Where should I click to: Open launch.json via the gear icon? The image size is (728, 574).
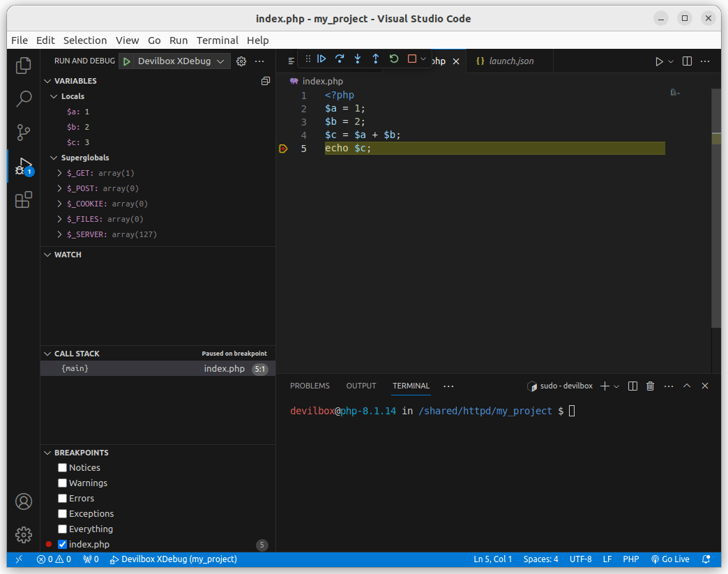pos(241,61)
